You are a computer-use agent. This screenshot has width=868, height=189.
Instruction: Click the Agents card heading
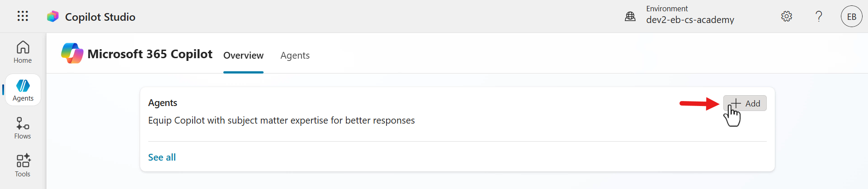(163, 103)
